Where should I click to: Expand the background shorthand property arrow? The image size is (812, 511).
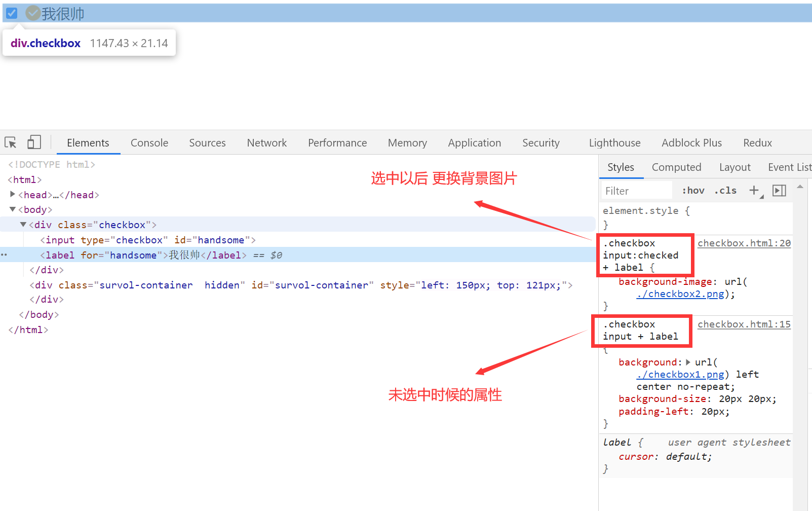(688, 362)
